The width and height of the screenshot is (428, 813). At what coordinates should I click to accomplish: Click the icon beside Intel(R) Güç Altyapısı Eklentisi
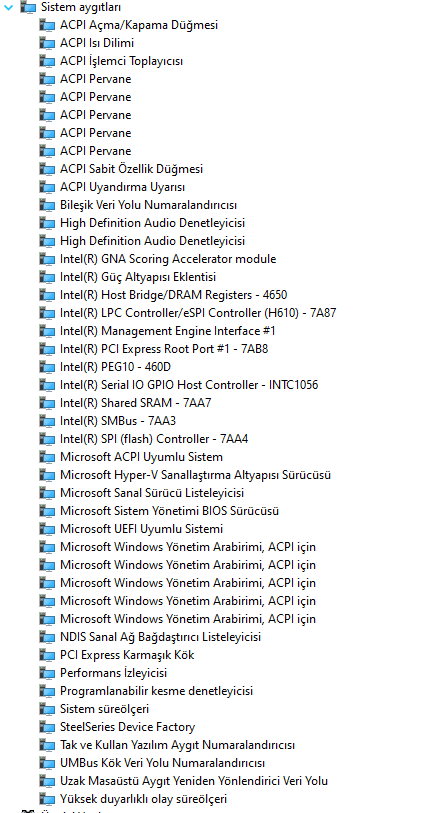click(47, 277)
